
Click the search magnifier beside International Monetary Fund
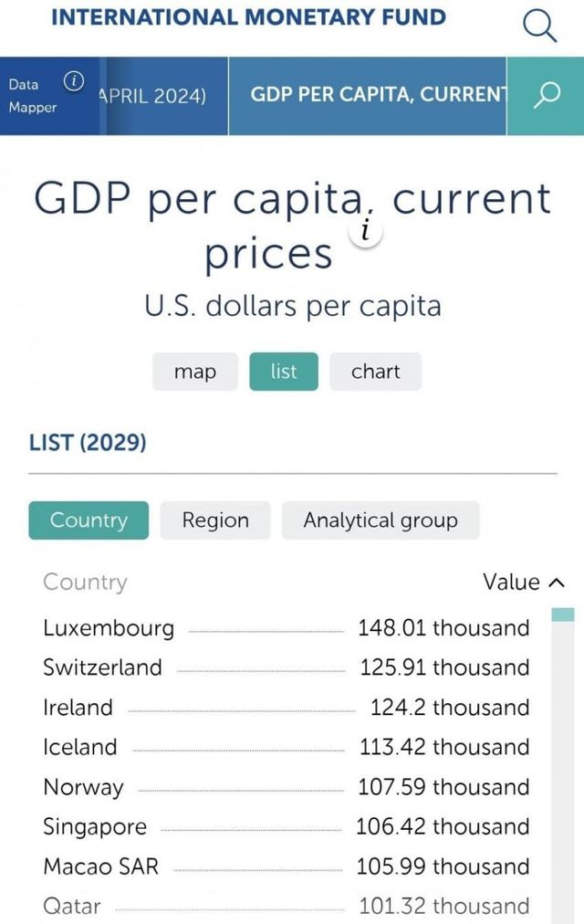pos(539,26)
